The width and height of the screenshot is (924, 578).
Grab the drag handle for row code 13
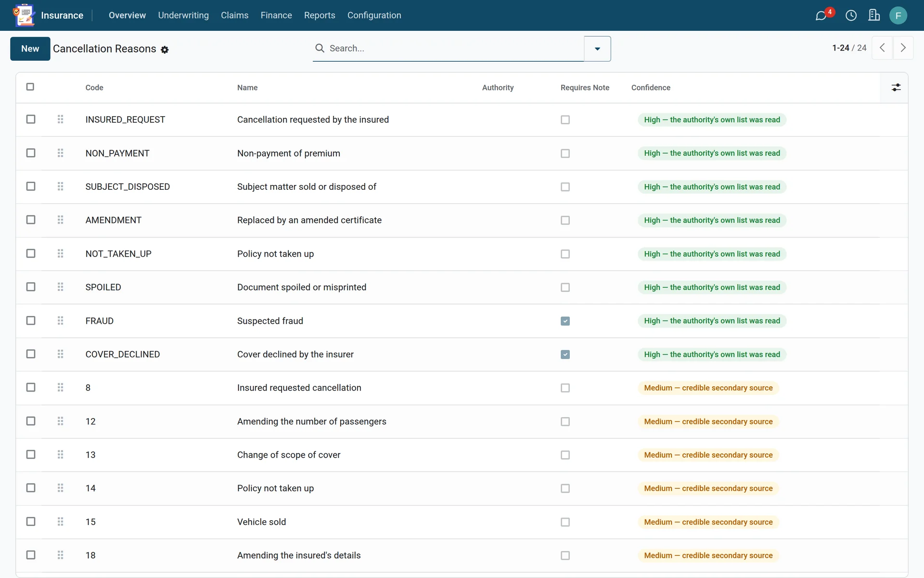60,454
